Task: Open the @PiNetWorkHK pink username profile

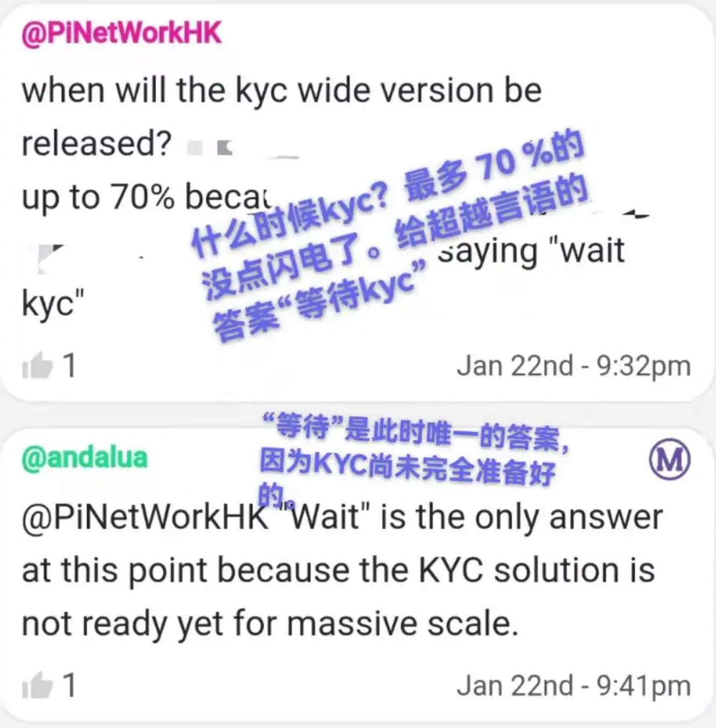Action: coord(121,33)
